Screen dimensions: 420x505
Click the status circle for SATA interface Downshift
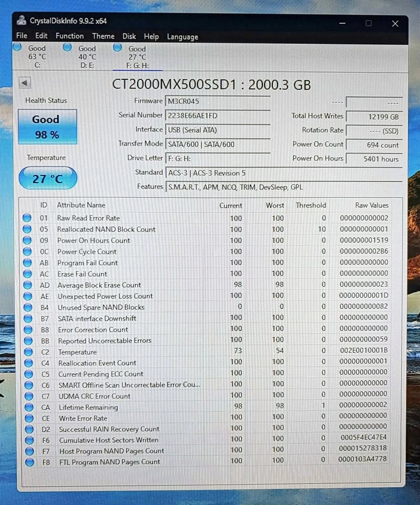point(28,318)
